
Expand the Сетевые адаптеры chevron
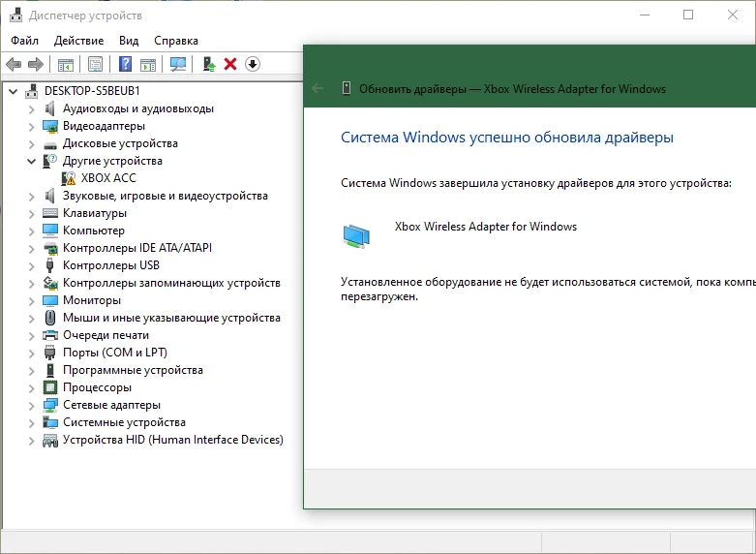[31, 406]
